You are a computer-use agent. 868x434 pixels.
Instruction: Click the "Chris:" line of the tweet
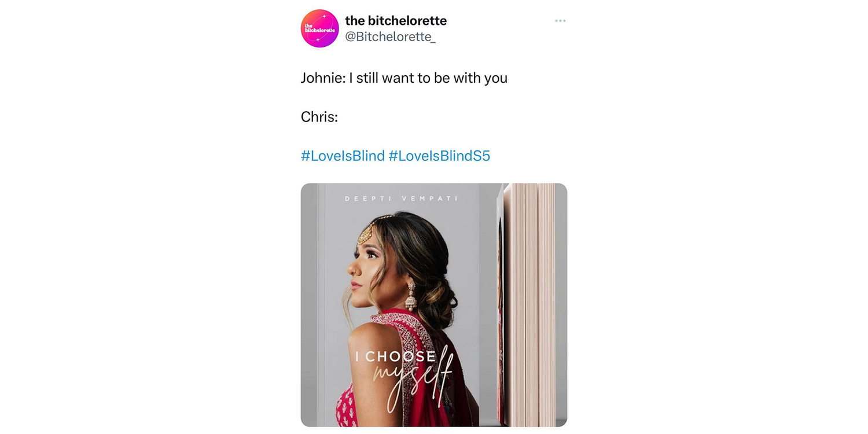click(x=319, y=117)
